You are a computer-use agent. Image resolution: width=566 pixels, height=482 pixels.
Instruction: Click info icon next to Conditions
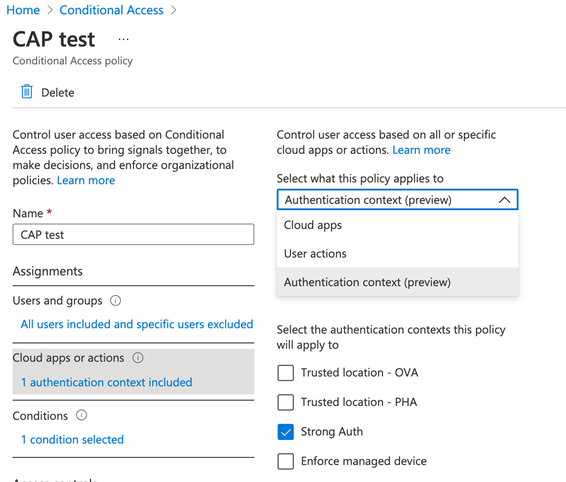point(82,415)
